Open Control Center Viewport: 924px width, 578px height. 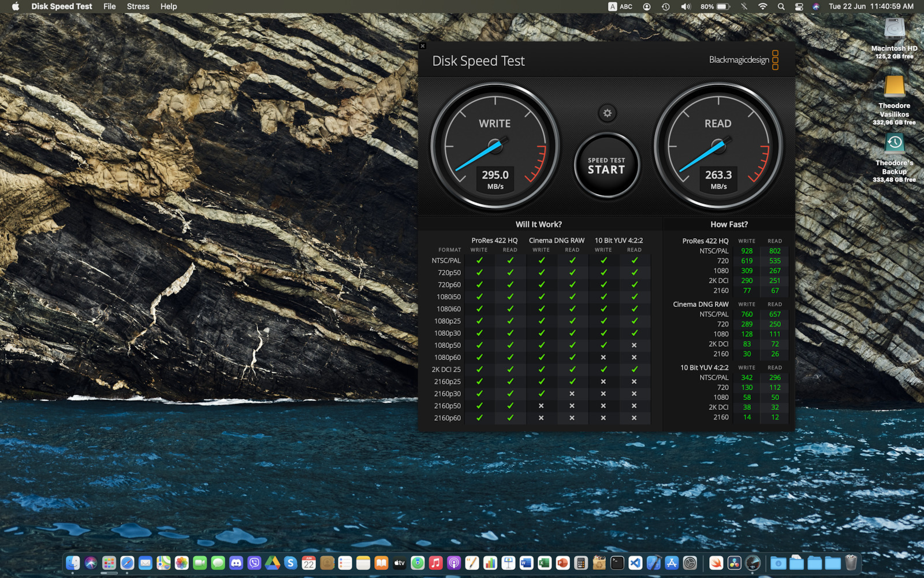pos(799,6)
